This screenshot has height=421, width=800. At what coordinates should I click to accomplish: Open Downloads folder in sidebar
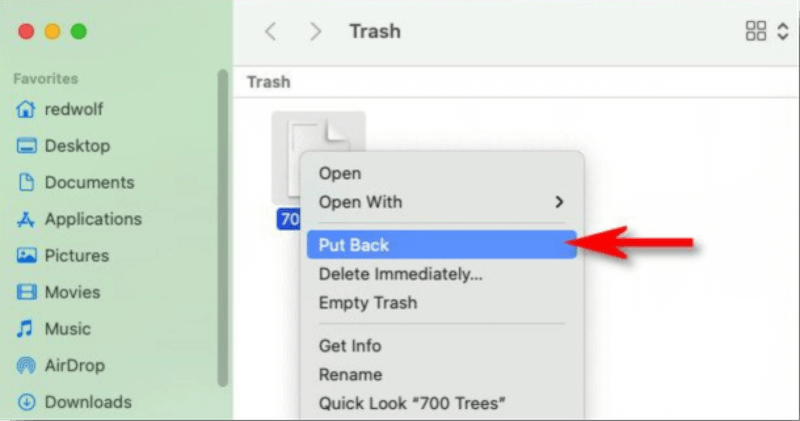tap(87, 402)
